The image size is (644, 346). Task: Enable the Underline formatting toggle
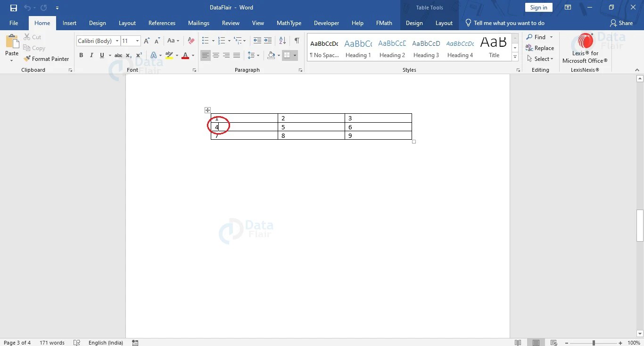click(x=101, y=55)
